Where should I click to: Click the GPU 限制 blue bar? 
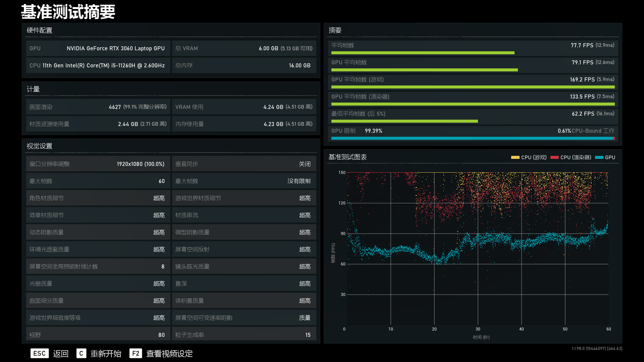pos(472,138)
